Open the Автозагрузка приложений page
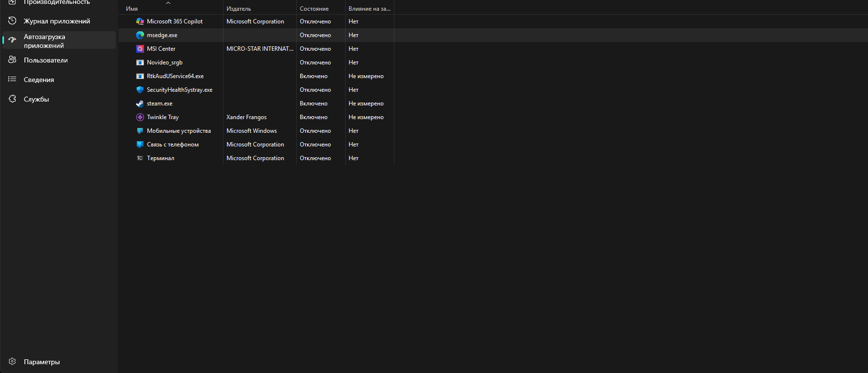 pos(59,41)
